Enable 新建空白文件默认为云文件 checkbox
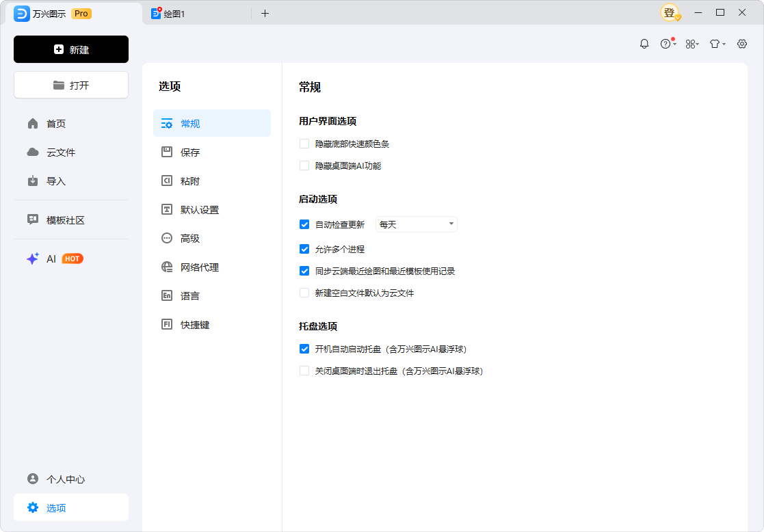 304,293
